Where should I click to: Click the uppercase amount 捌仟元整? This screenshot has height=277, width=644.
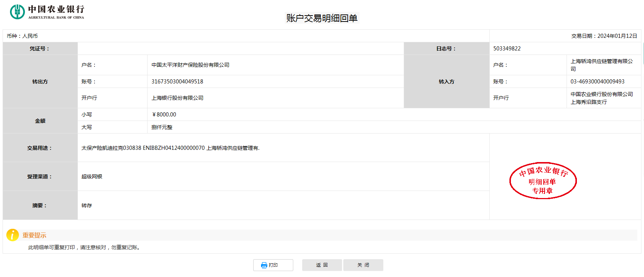coord(162,127)
